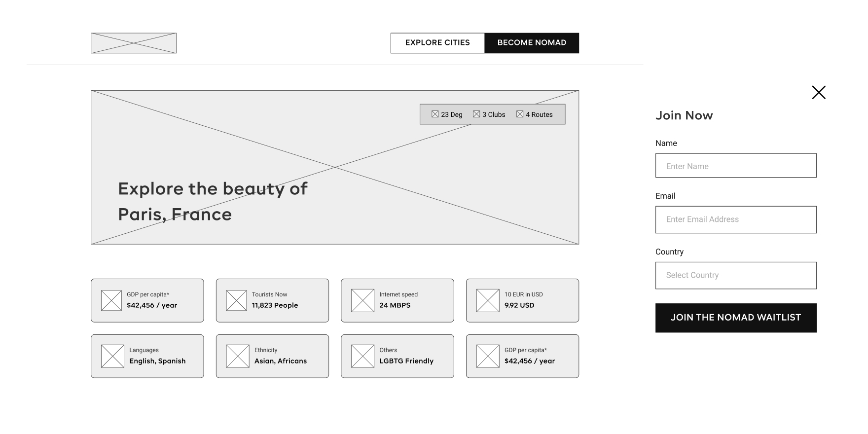Close the Join Now panel
The image size is (868, 434).
click(819, 92)
